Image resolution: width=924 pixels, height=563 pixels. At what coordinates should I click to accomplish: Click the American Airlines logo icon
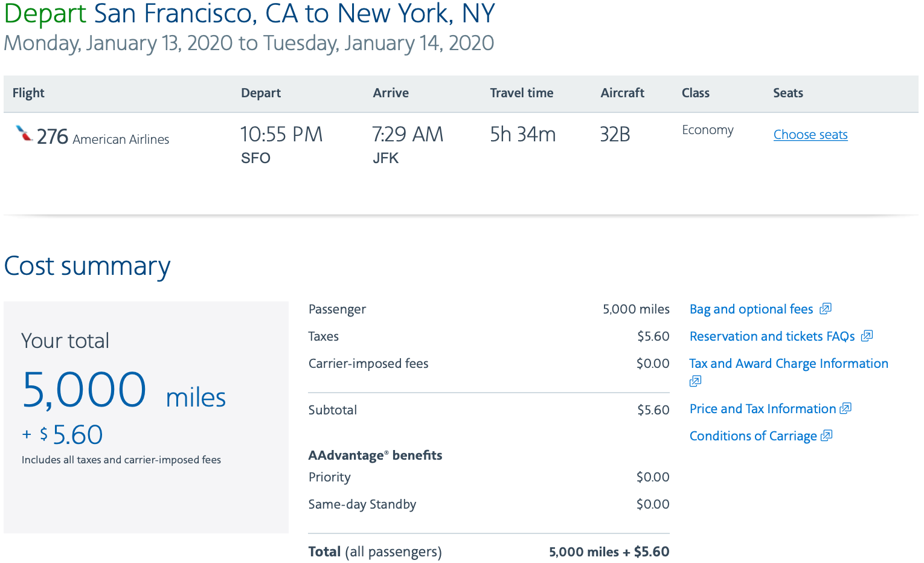(24, 134)
